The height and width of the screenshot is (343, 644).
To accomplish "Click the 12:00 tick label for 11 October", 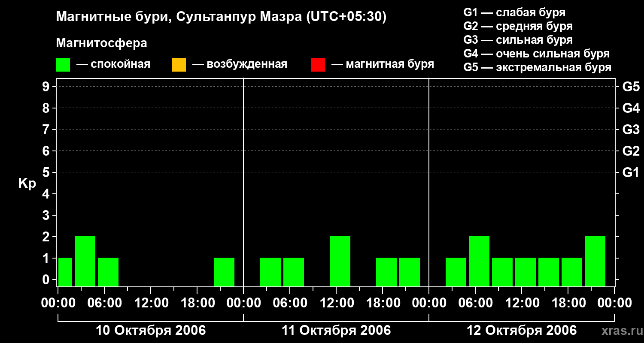I will 336,303.
